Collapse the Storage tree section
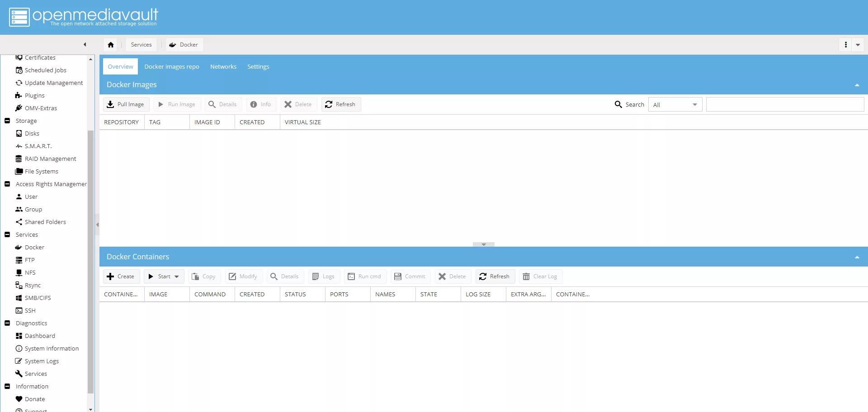The height and width of the screenshot is (412, 868). tap(7, 121)
